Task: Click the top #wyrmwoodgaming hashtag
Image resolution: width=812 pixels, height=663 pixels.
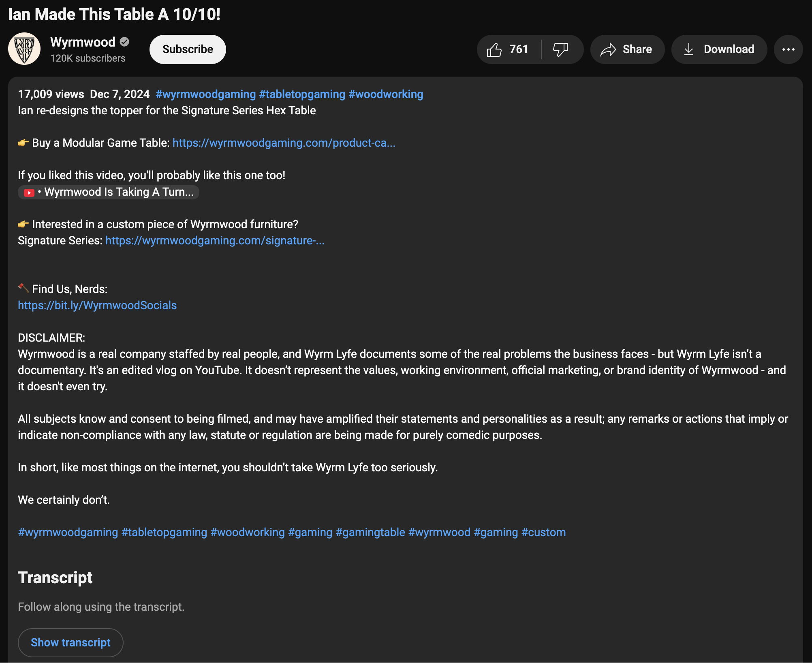Action: [x=205, y=94]
